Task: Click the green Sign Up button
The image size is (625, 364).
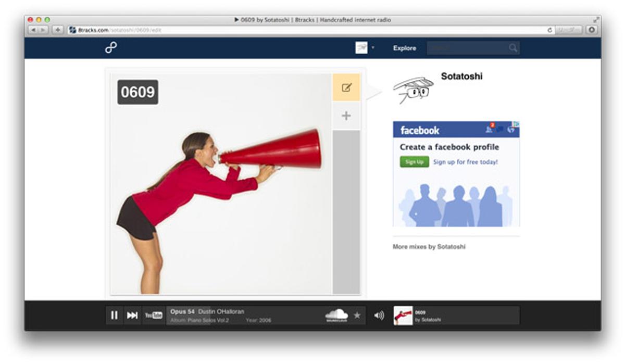Action: tap(414, 162)
